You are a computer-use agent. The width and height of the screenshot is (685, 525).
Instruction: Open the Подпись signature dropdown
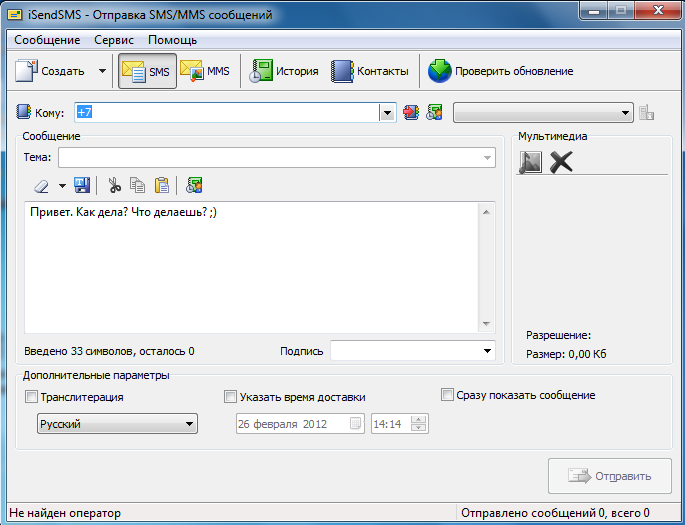click(487, 351)
